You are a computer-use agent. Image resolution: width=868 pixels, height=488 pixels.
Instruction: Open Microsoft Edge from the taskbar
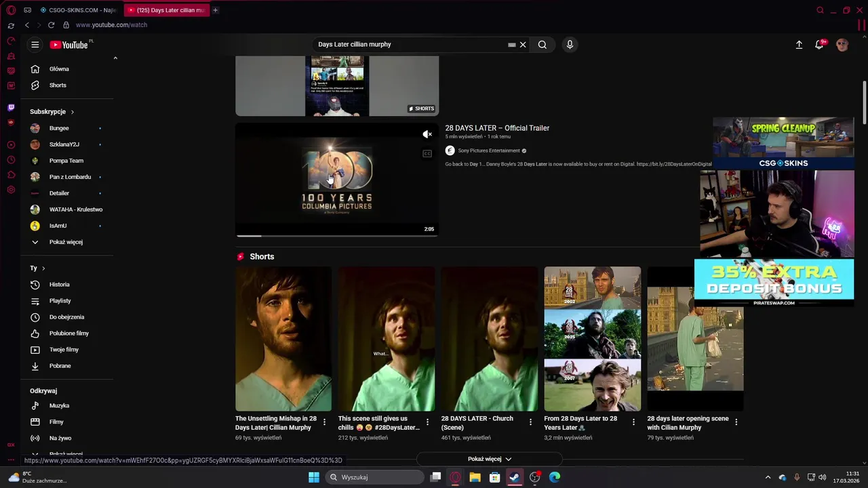click(x=555, y=477)
